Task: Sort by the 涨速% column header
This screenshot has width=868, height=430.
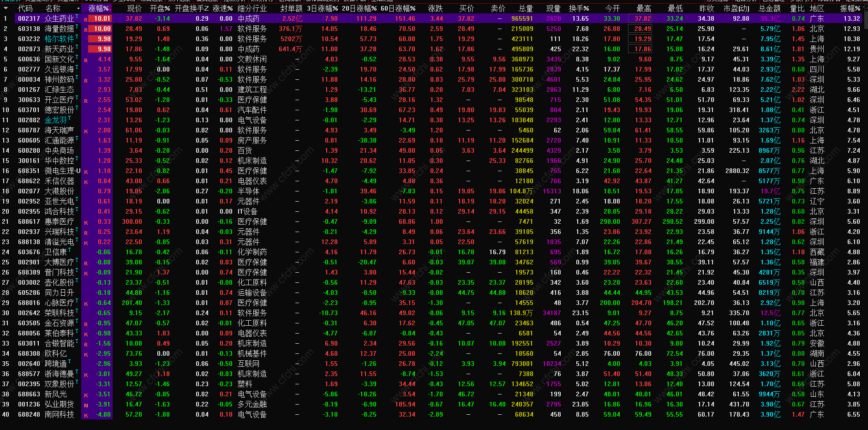Action: point(222,8)
